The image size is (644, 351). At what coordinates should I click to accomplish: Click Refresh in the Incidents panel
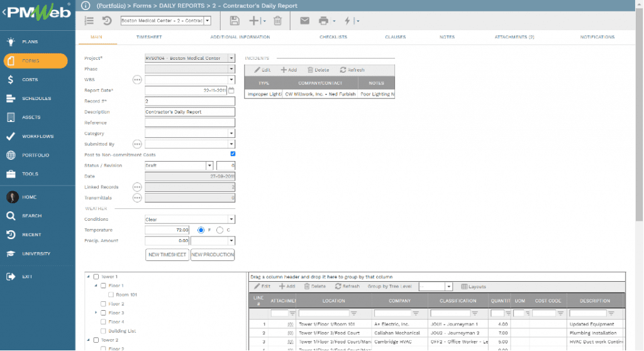coord(352,70)
